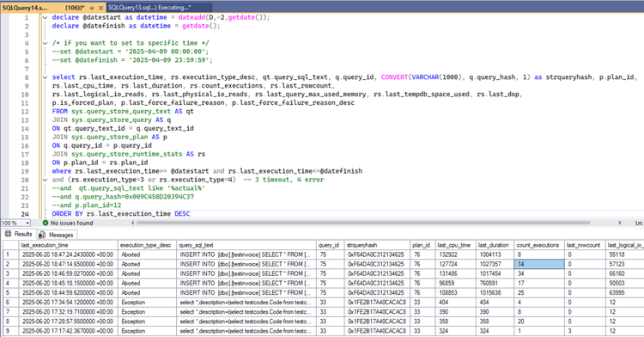This screenshot has width=644, height=337.
Task: Click last_rowcount cell '3' in row 9
Action: pos(585,331)
